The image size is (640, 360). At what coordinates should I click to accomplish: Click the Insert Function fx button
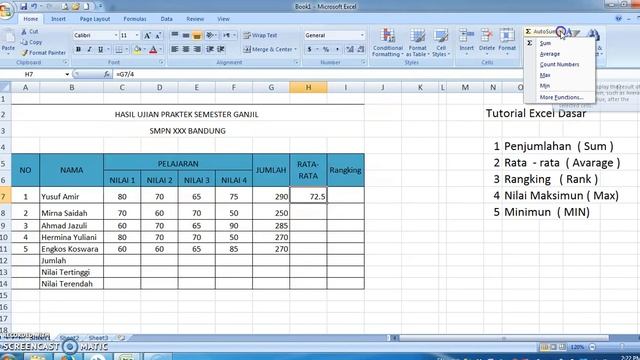coord(107,74)
